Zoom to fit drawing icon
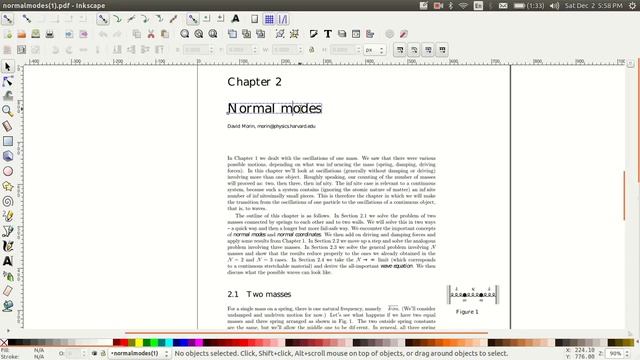Image resolution: width=640 pixels, height=360 pixels. (x=199, y=34)
